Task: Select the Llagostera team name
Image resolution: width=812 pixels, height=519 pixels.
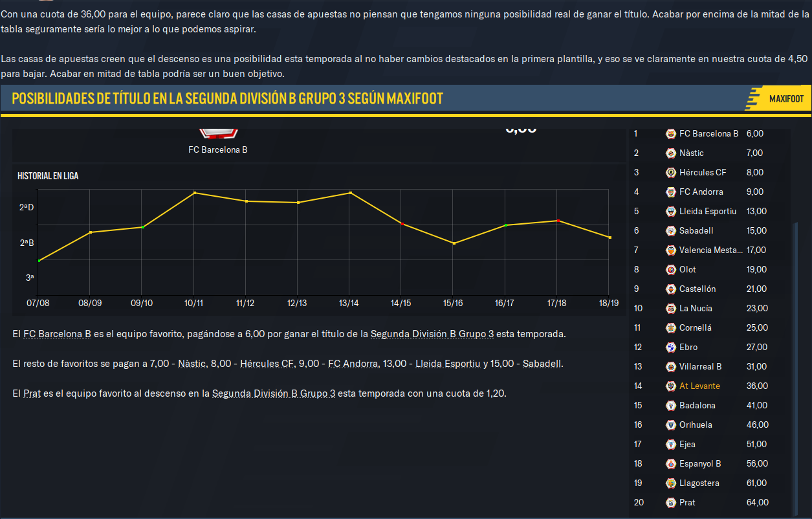Action: pos(699,483)
